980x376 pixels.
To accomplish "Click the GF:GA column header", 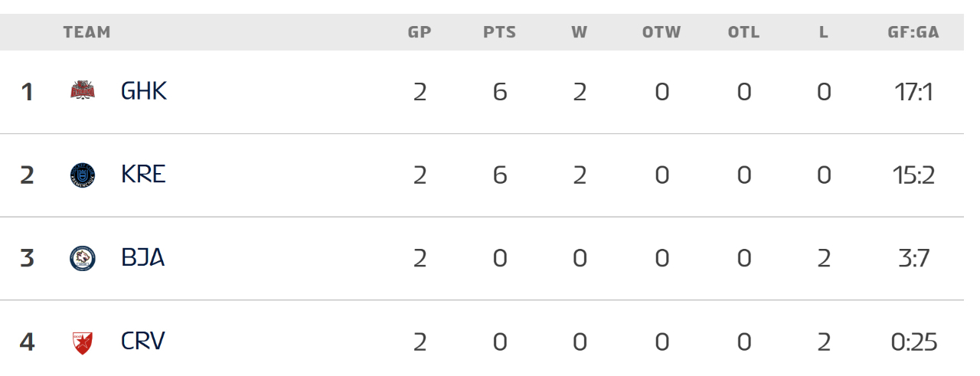I will (913, 32).
